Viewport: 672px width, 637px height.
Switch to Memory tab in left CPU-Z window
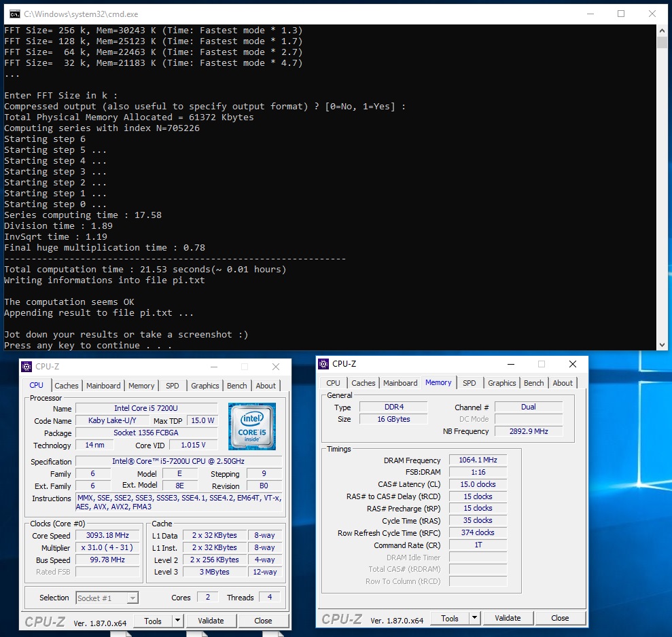pos(141,386)
